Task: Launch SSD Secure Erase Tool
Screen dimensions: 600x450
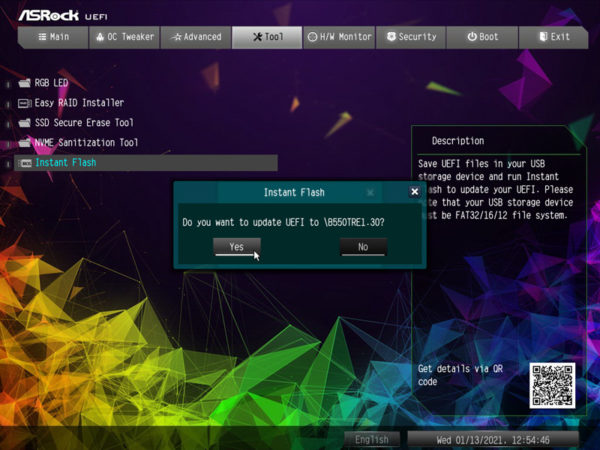Action: point(84,122)
